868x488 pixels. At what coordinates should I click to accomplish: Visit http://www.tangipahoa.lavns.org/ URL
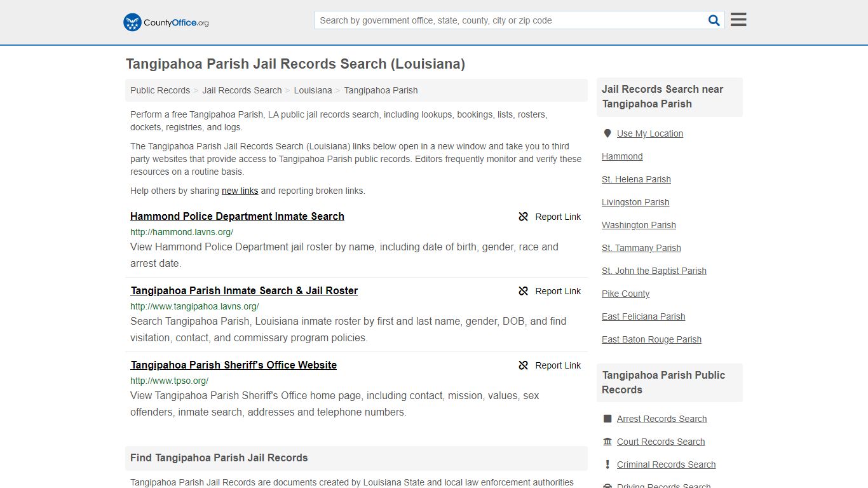(x=194, y=306)
